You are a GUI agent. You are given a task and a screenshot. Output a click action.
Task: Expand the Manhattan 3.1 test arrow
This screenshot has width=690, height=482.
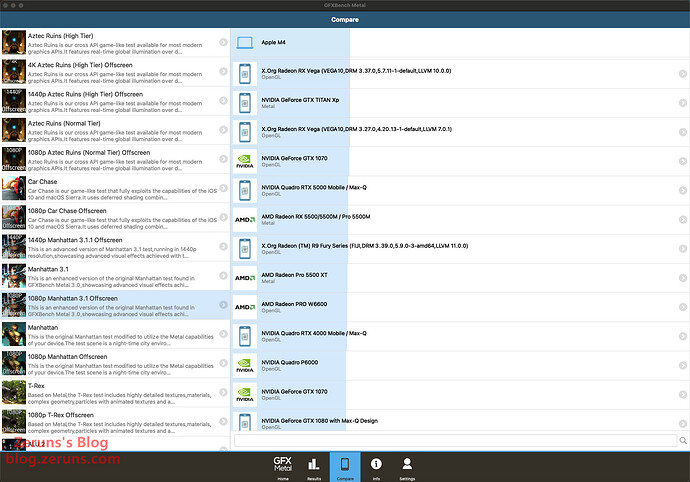223,275
